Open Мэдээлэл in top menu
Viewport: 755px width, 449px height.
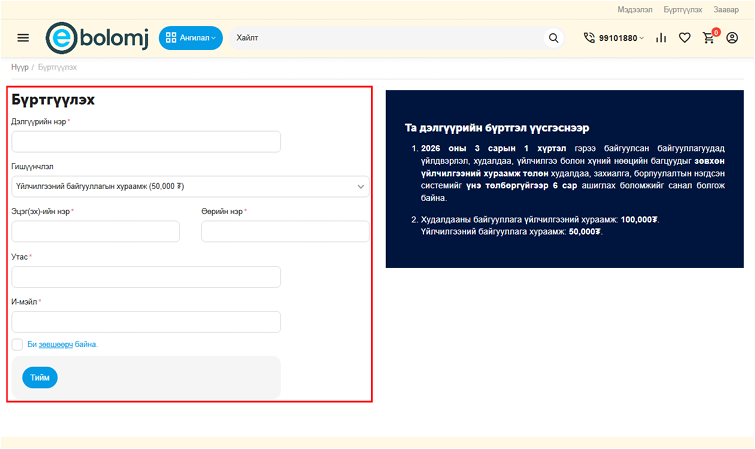click(x=634, y=9)
